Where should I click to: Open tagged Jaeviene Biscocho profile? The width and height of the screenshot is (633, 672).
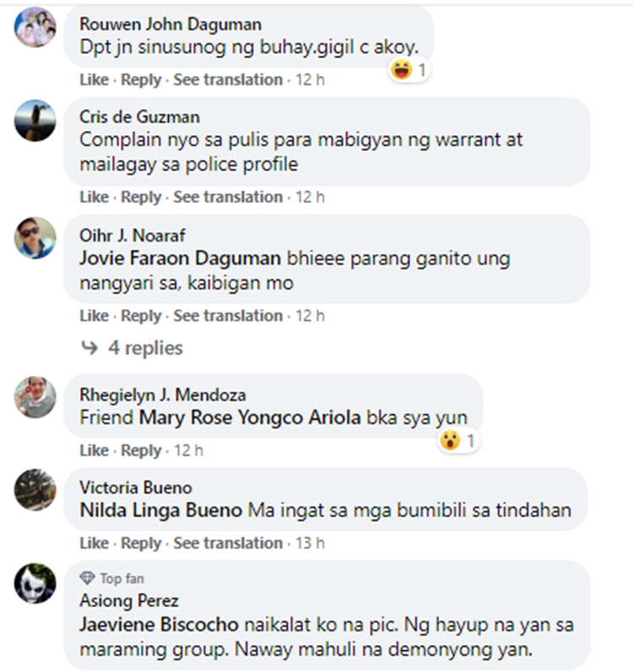159,625
